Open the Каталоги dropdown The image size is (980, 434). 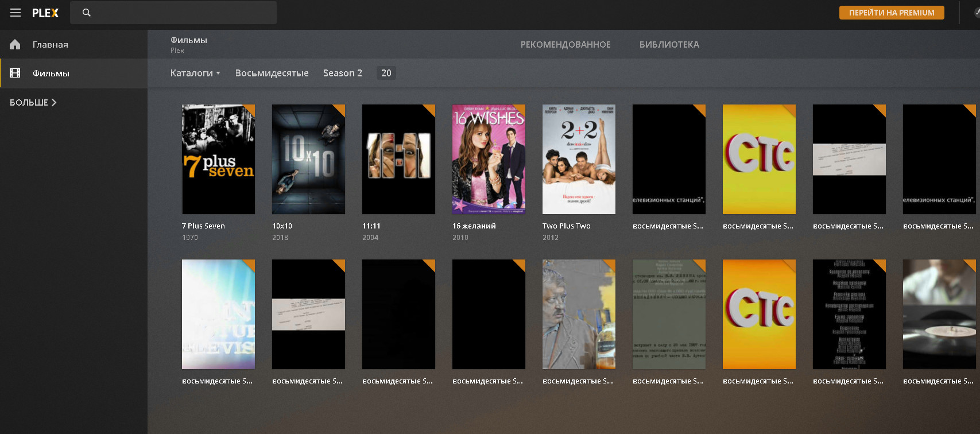click(x=195, y=73)
